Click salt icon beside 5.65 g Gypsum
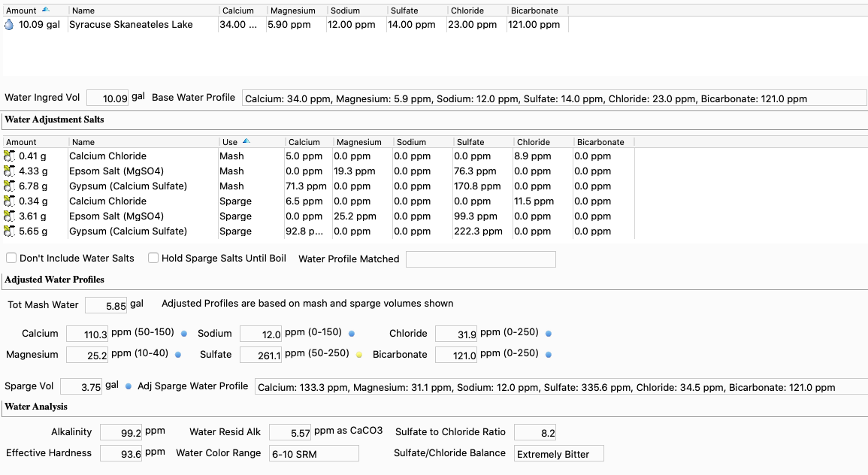 tap(10, 231)
